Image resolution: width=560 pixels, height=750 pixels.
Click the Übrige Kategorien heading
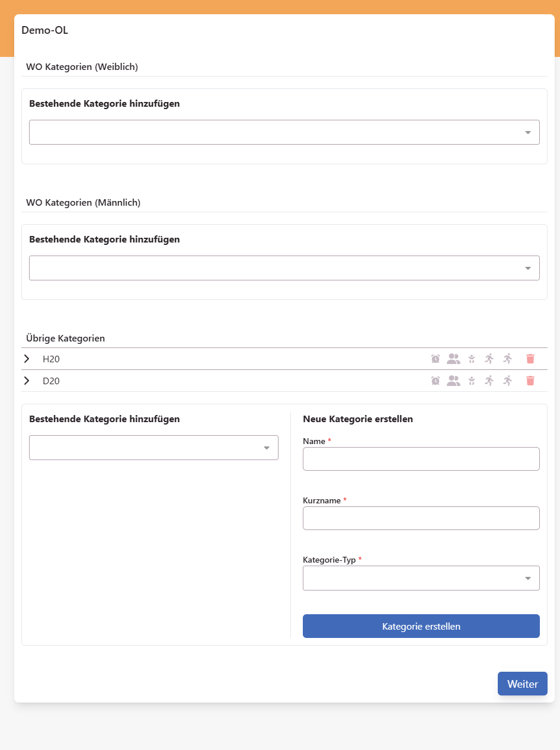(x=65, y=339)
